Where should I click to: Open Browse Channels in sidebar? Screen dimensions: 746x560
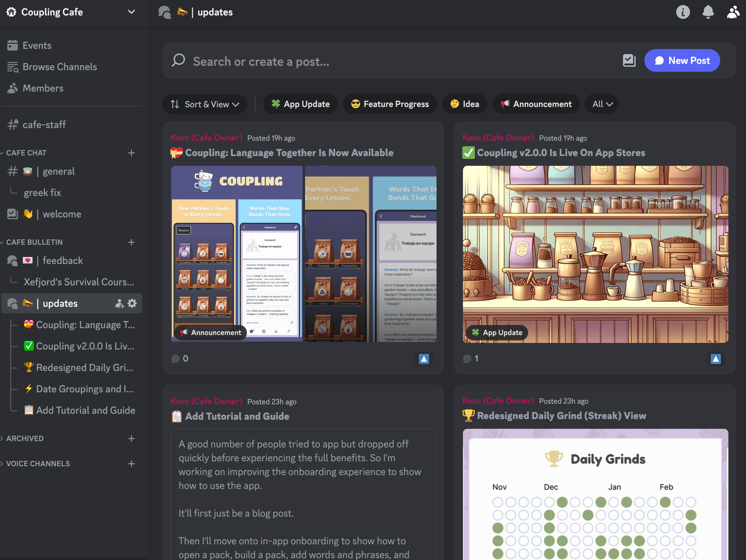[x=59, y=67]
